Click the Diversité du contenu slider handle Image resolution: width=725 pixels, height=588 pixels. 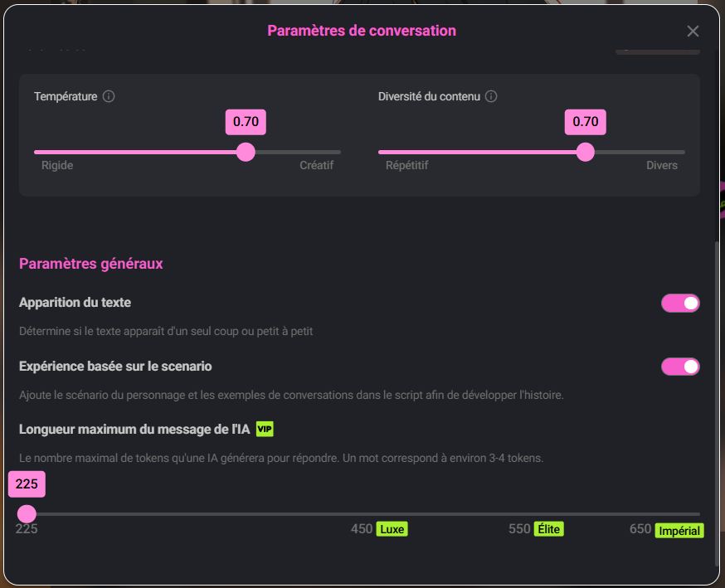point(587,152)
